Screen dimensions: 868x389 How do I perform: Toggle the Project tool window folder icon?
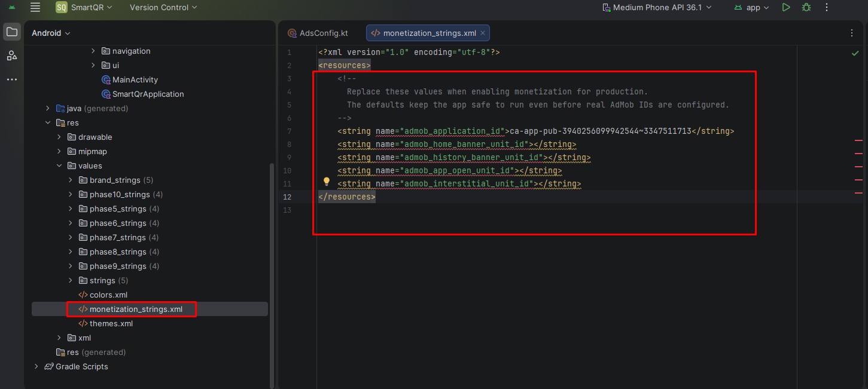point(12,32)
